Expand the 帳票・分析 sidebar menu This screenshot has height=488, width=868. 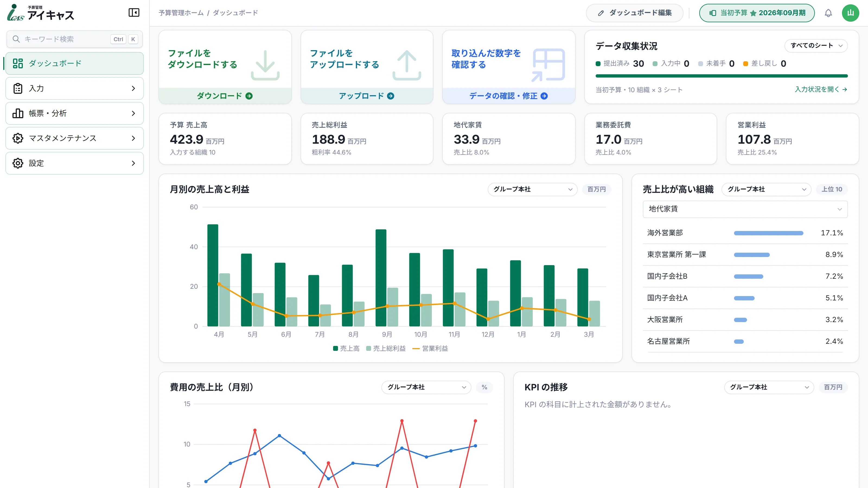(x=75, y=113)
